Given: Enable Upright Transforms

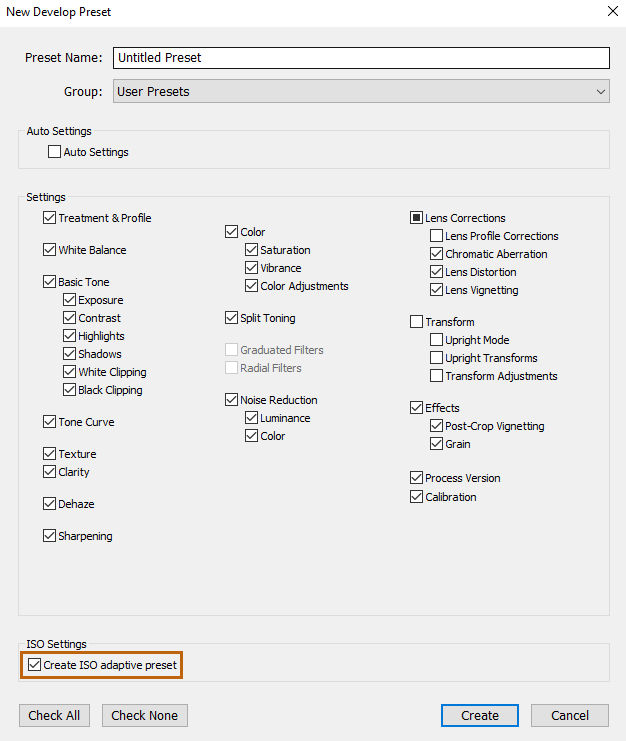Looking at the screenshot, I should tap(437, 358).
